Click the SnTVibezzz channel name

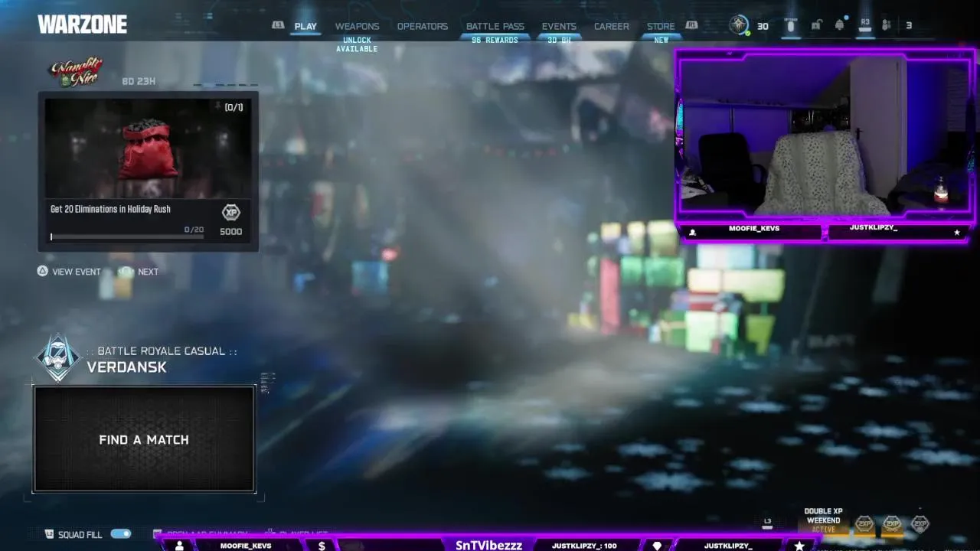click(488, 545)
